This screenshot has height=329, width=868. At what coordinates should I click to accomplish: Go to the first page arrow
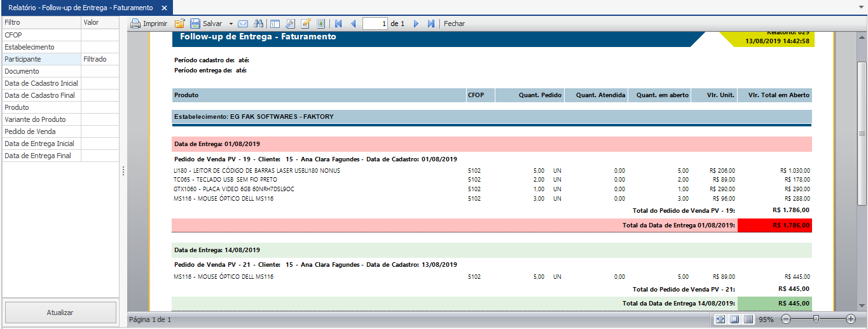pos(338,23)
